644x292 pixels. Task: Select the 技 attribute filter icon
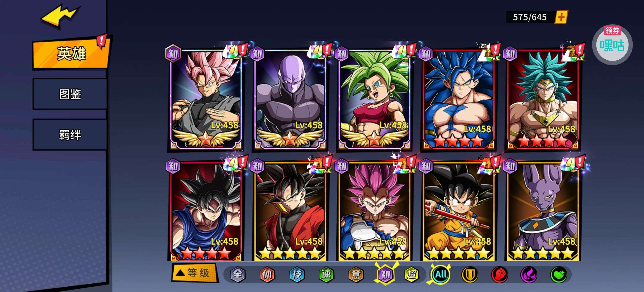point(297,274)
